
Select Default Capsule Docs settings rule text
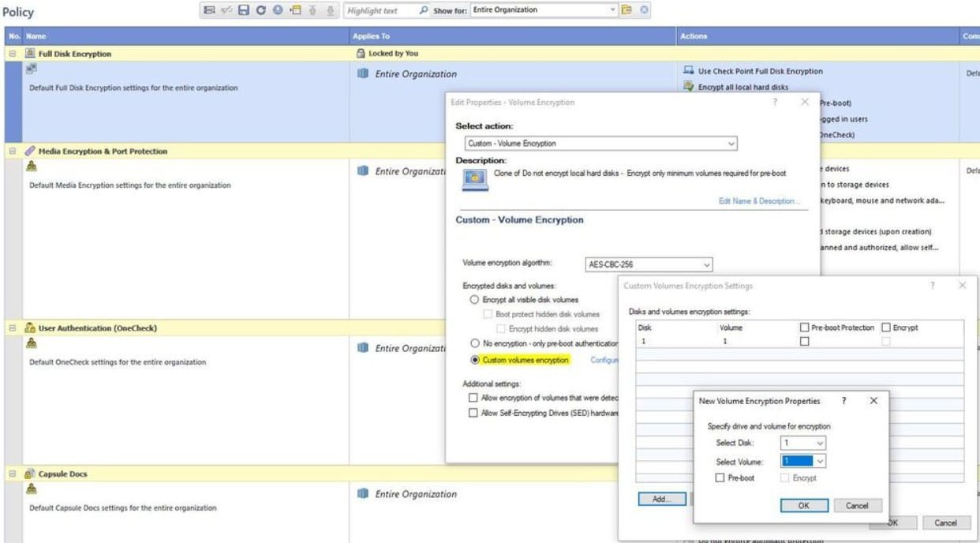click(122, 507)
